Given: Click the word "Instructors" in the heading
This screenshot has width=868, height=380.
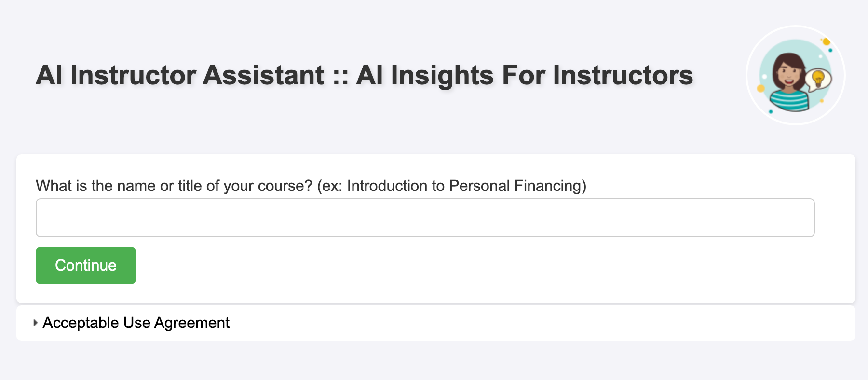Looking at the screenshot, I should point(623,75).
